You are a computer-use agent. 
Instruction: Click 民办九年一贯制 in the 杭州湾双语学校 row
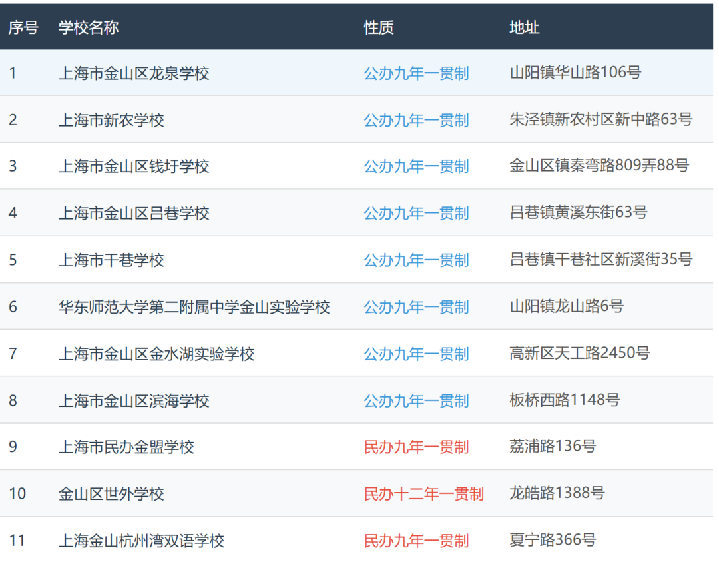click(x=416, y=541)
